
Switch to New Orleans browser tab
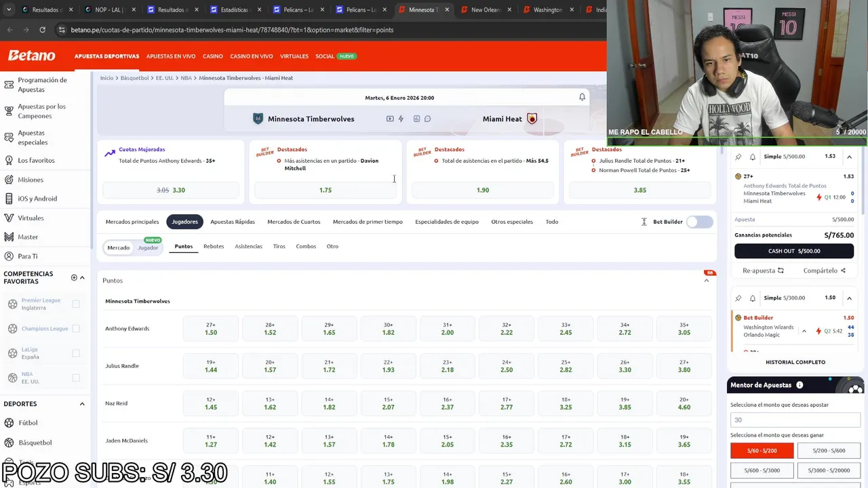click(x=485, y=9)
